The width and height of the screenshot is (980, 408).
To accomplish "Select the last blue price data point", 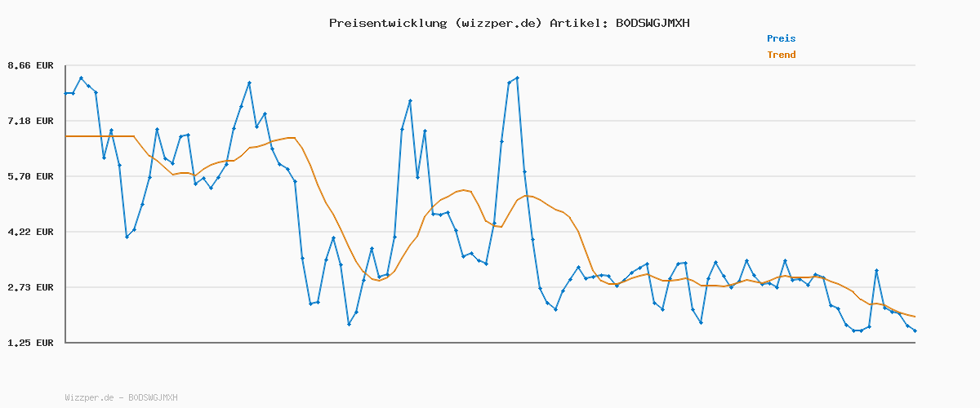I will [x=915, y=330].
